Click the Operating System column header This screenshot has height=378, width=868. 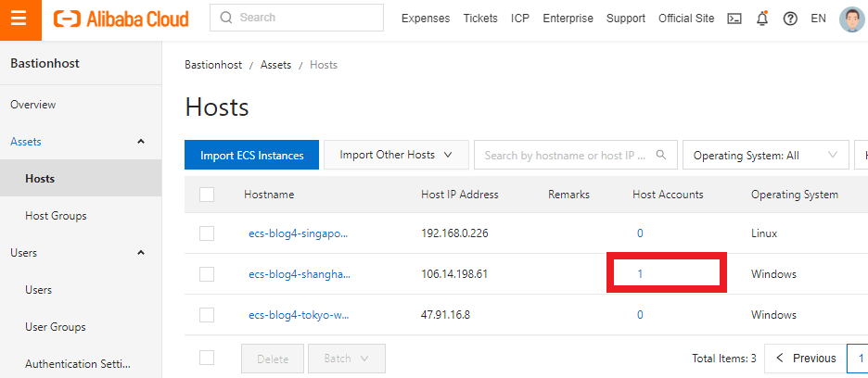point(795,195)
